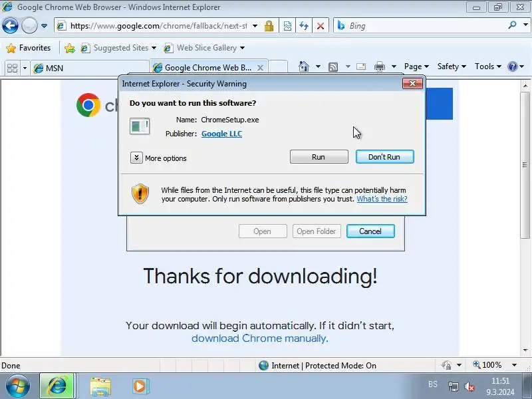Click the network tray icon
Viewport: 532px width, 399px height.
tap(454, 386)
